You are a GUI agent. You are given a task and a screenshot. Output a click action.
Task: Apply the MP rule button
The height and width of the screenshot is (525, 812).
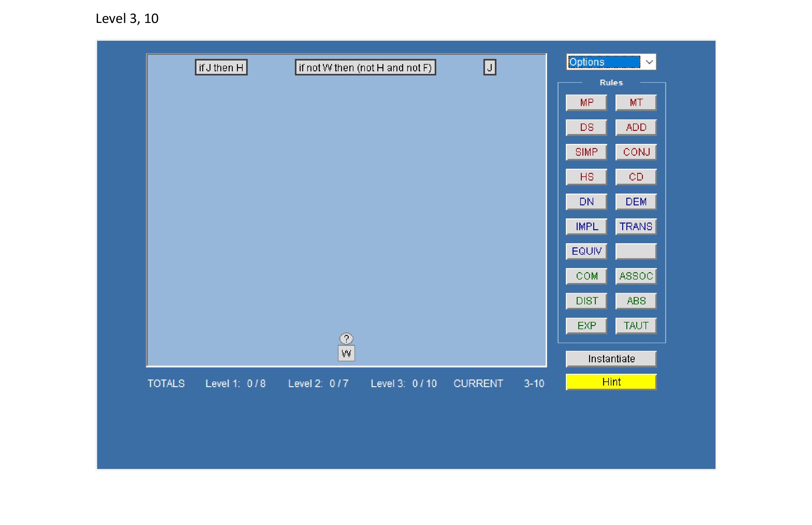pos(586,103)
